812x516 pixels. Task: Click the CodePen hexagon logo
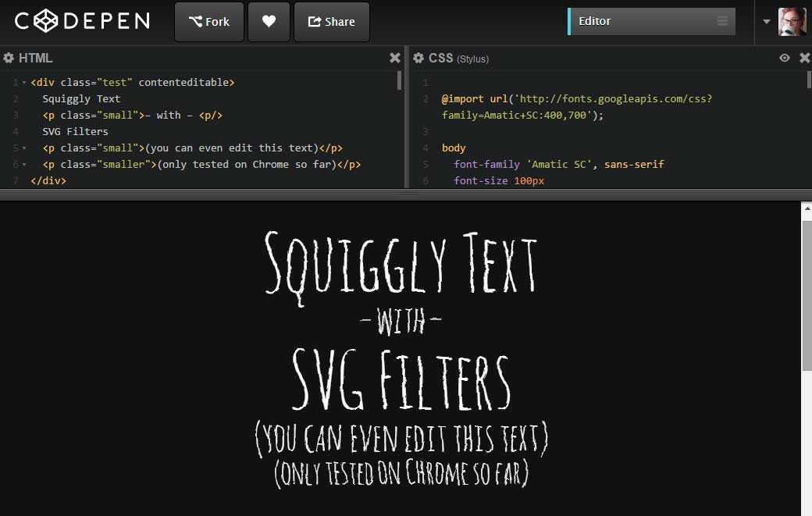tap(45, 21)
